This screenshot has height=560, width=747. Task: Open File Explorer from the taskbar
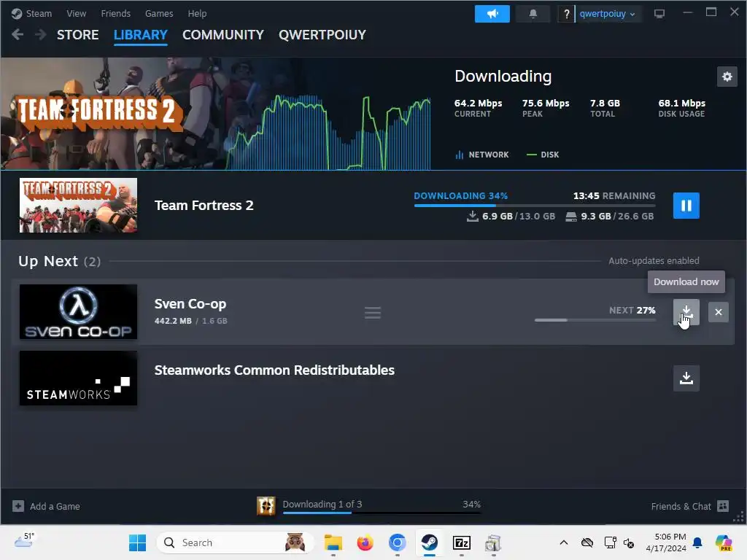333,542
